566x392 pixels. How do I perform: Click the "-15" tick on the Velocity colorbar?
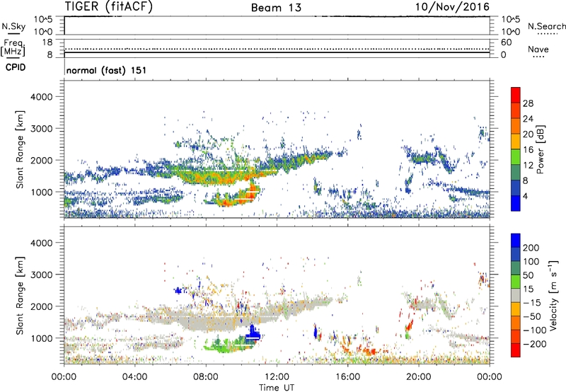tap(531, 303)
